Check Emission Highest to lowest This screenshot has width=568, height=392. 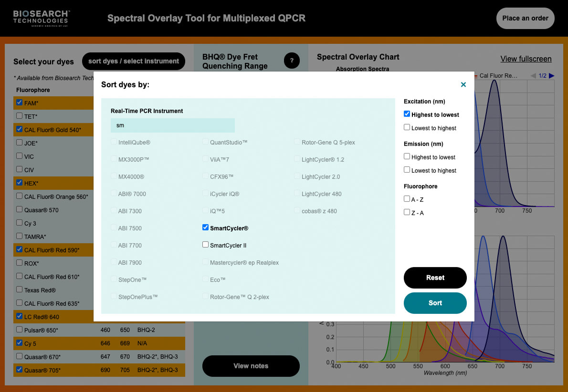407,156
